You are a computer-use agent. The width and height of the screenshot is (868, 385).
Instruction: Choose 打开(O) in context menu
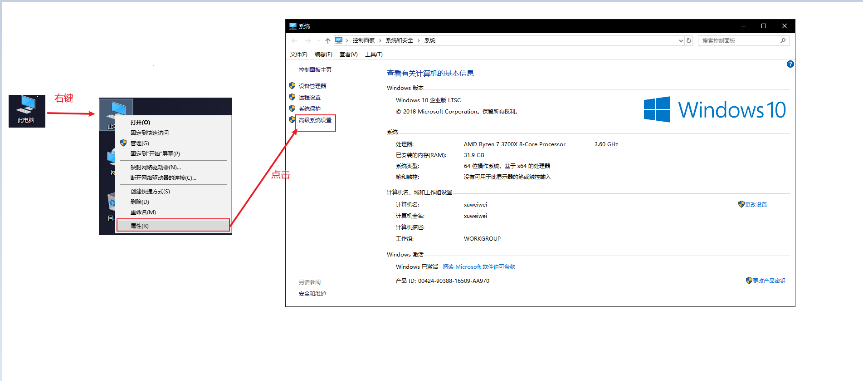pyautogui.click(x=173, y=122)
